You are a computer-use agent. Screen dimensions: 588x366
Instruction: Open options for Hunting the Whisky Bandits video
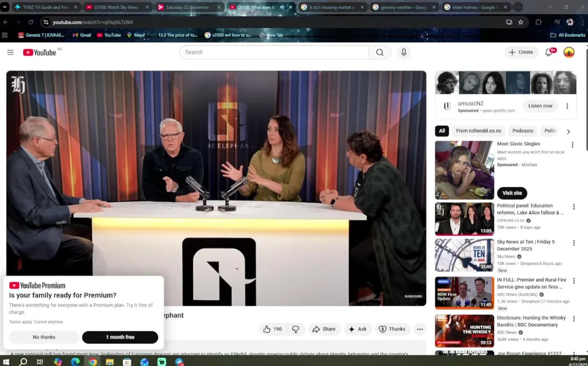pyautogui.click(x=573, y=319)
